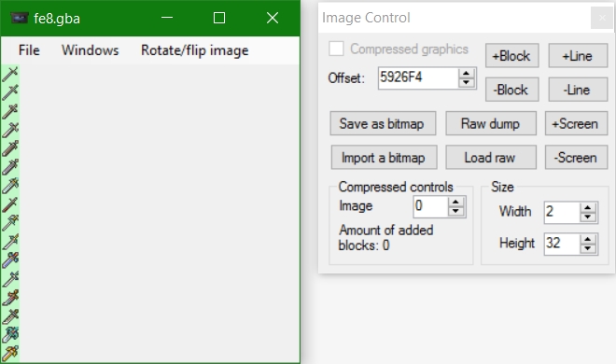Advance offset with the +Block button
Image resolution: width=616 pixels, height=364 pixels.
[511, 56]
